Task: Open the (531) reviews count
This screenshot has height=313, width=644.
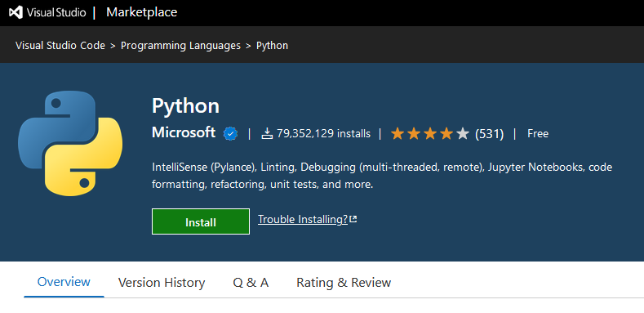Action: (489, 134)
